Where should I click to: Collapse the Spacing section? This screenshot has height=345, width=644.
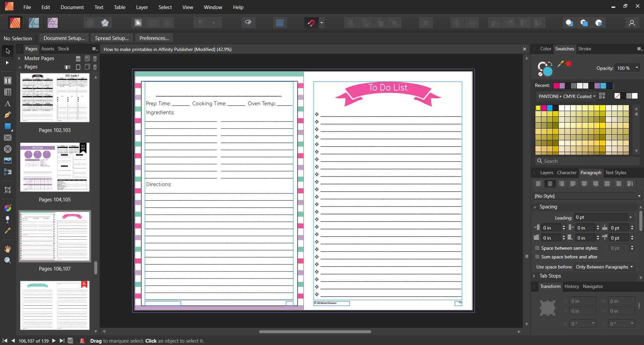point(535,207)
